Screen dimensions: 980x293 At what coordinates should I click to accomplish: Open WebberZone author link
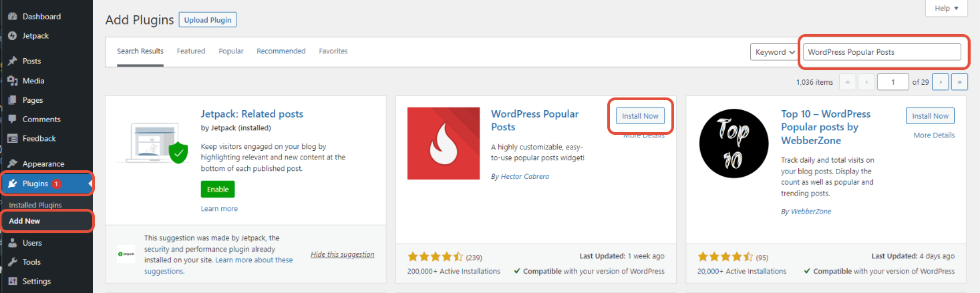(811, 212)
